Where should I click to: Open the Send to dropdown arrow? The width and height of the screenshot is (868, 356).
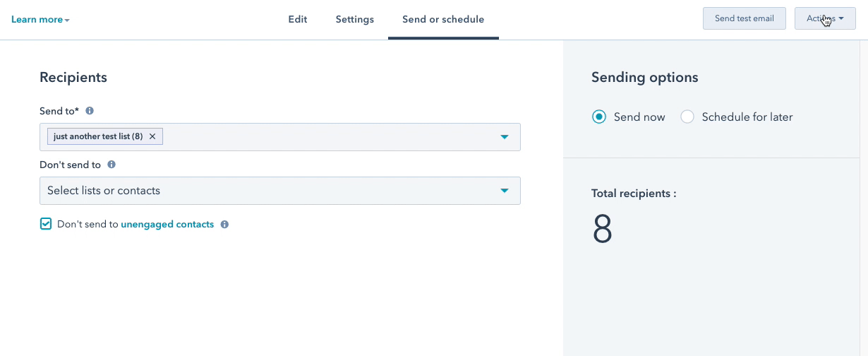(x=505, y=137)
